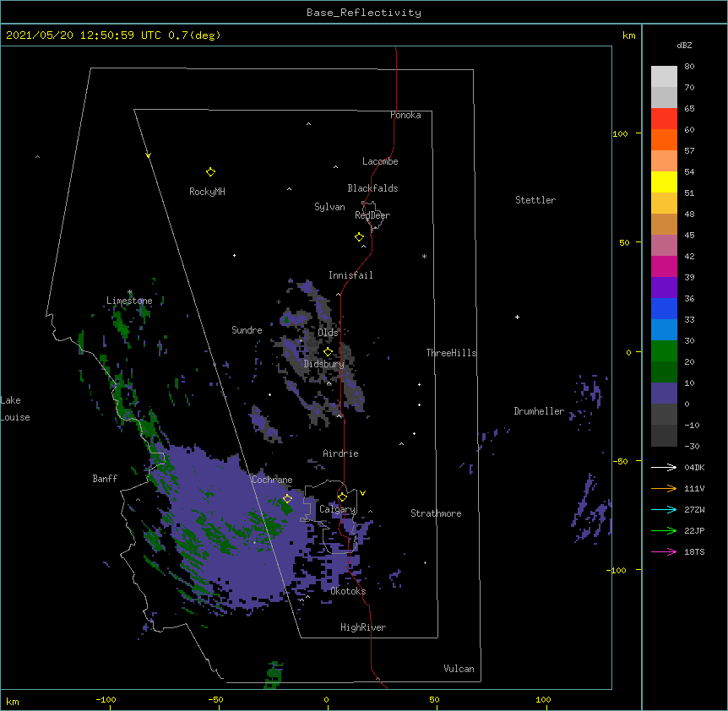Pick the bright yellow 51–54 dBZ swatch
This screenshot has width=728, height=711.
point(664,182)
